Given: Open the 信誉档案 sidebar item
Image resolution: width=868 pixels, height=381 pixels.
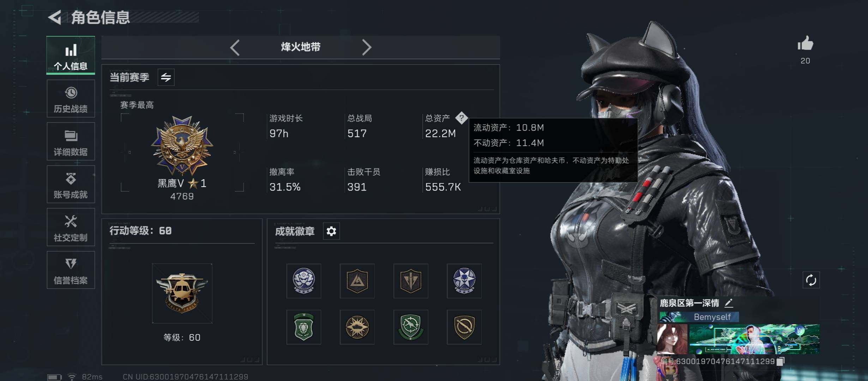Looking at the screenshot, I should click(x=71, y=270).
